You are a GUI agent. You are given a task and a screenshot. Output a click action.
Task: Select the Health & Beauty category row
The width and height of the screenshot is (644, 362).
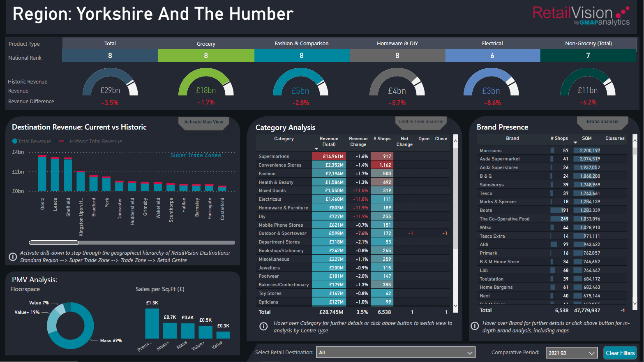pyautogui.click(x=353, y=182)
